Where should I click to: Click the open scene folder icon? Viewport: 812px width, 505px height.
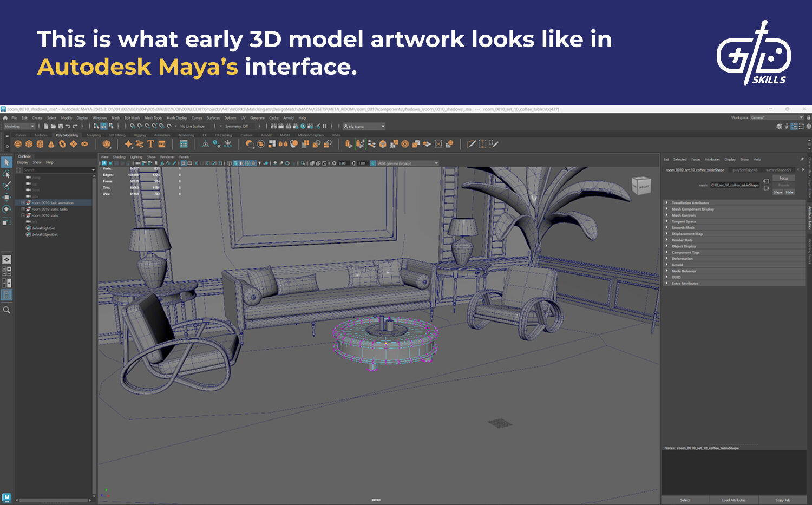[x=53, y=126]
